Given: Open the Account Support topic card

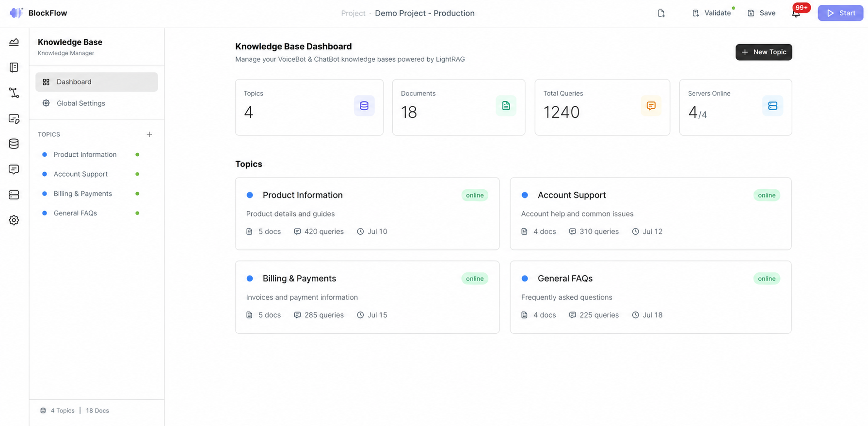Looking at the screenshot, I should click(x=651, y=213).
